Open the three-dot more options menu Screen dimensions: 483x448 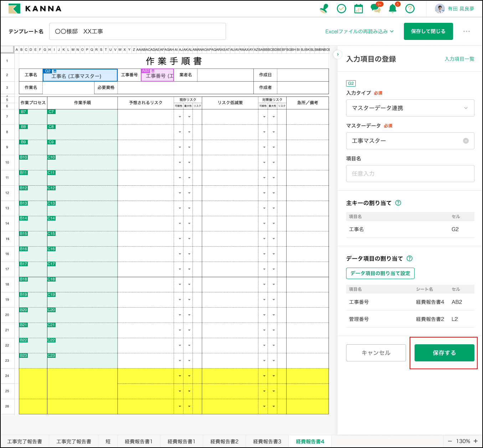pyautogui.click(x=466, y=31)
